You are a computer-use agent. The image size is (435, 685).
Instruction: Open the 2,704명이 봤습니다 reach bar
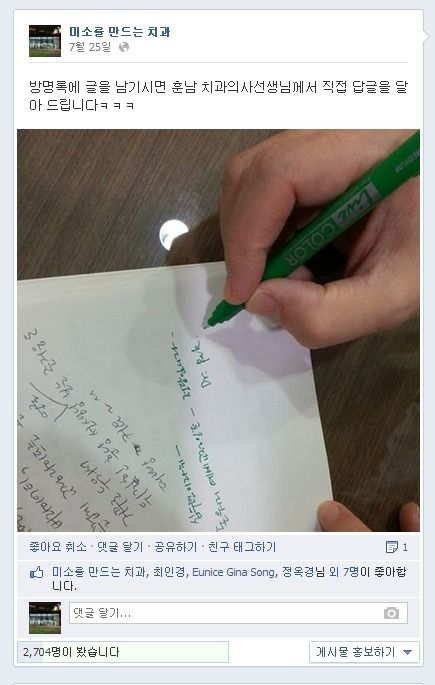click(x=123, y=652)
